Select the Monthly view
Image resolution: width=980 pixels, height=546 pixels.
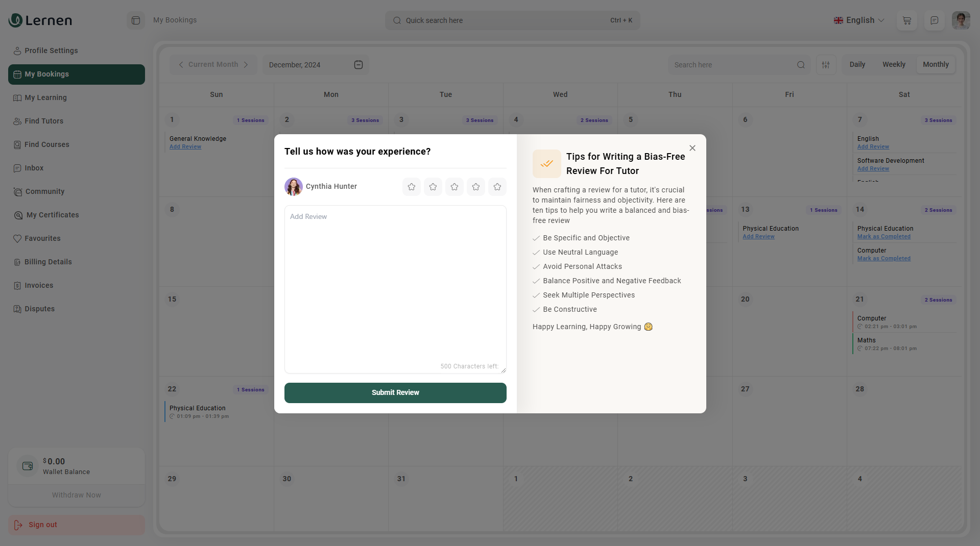tap(935, 65)
